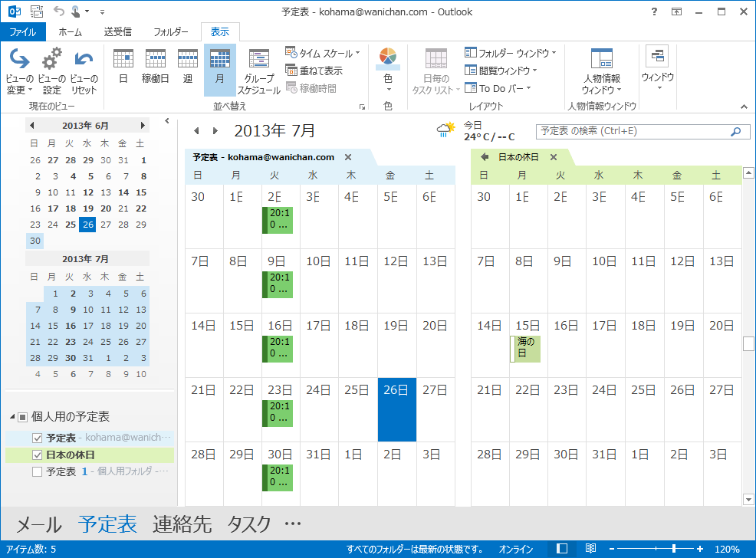The width and height of the screenshot is (756, 558).
Task: Open ビューの変更 view change menu
Action: (19, 71)
